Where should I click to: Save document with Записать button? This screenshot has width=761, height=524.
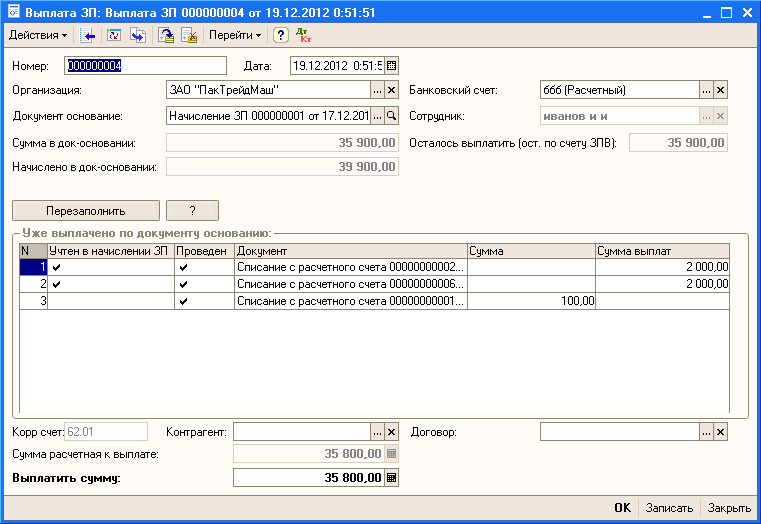669,508
